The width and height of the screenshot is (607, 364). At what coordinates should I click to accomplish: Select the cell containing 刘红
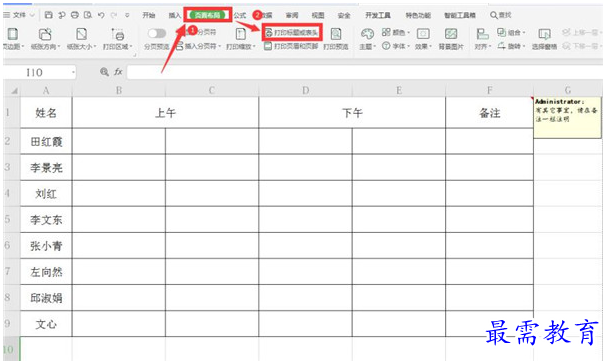pos(46,193)
